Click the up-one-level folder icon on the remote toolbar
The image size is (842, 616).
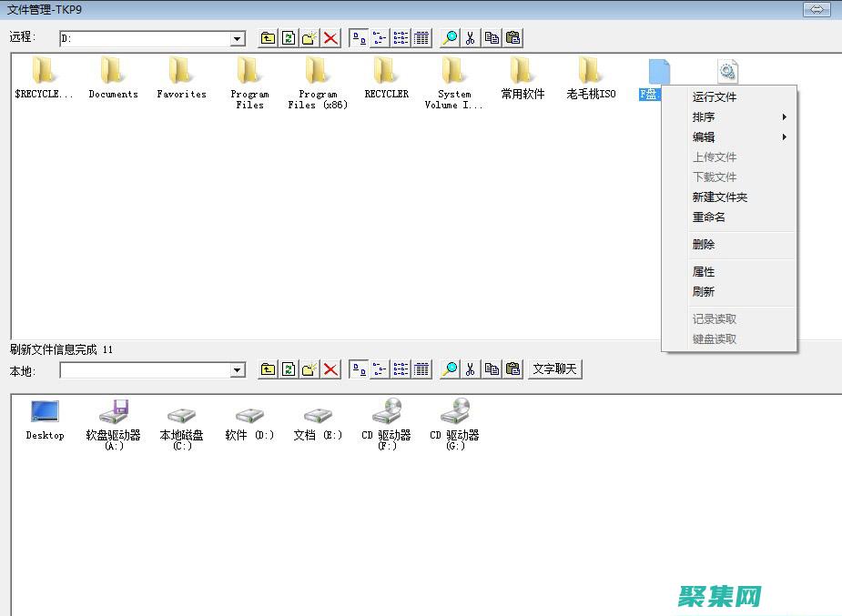tap(268, 37)
